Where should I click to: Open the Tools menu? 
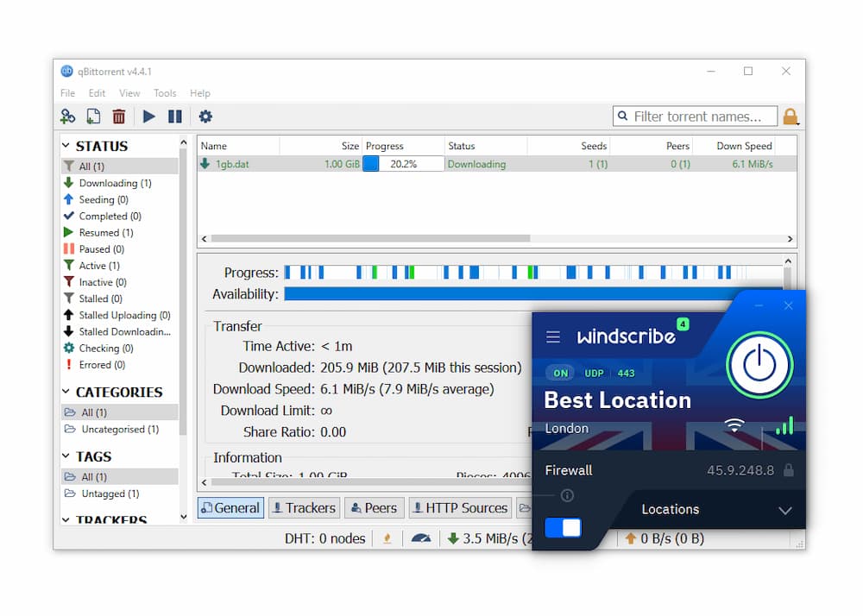165,93
